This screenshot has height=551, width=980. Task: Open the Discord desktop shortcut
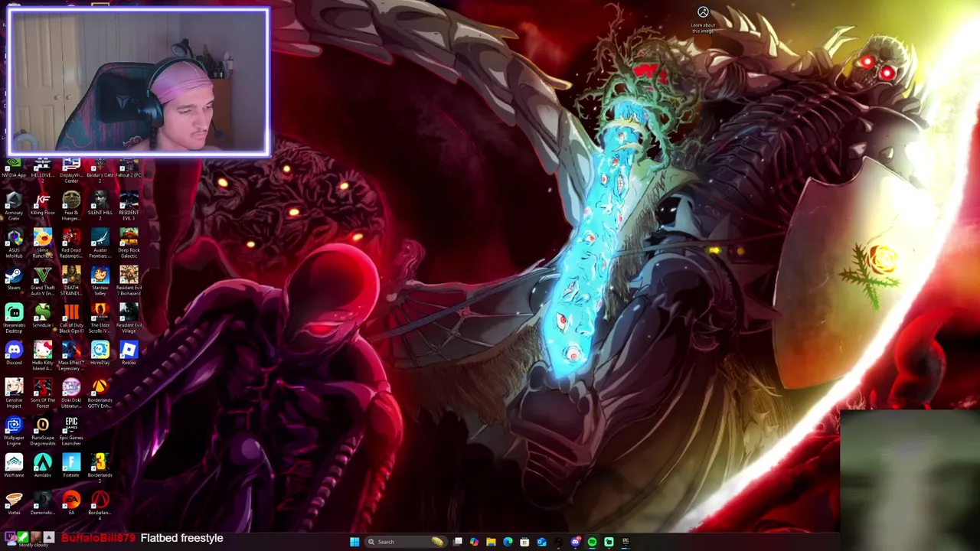[14, 354]
